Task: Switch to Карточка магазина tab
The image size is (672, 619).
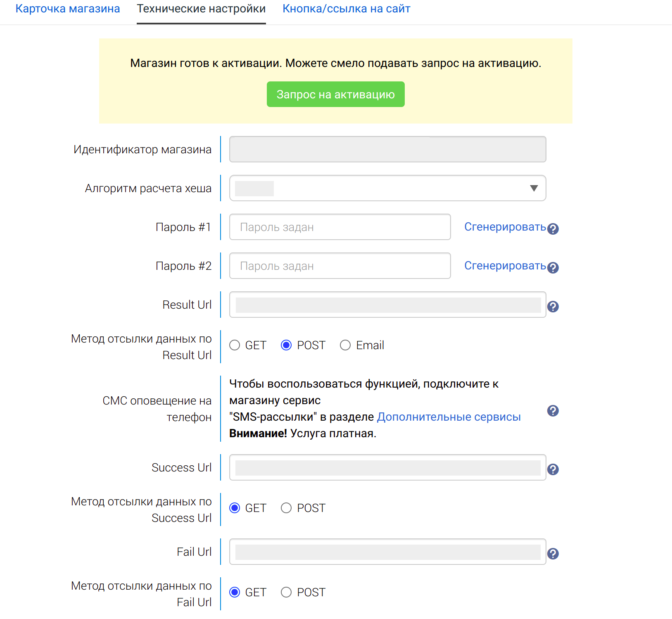Action: [68, 9]
